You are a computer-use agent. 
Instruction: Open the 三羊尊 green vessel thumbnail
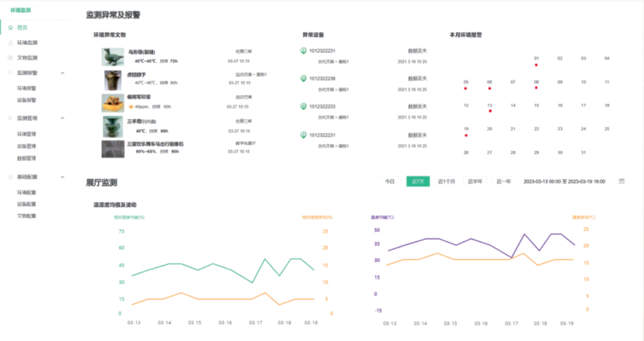(113, 126)
